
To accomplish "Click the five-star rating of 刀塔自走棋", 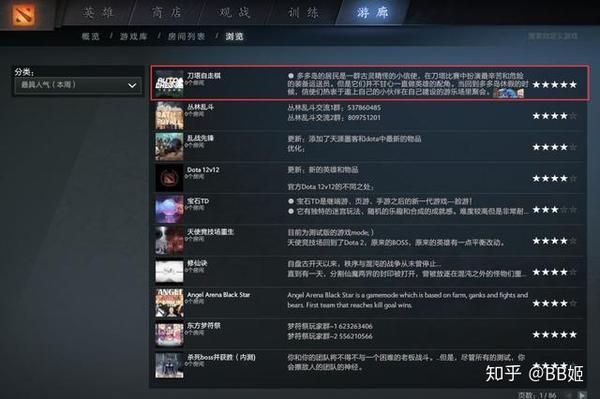I will pos(554,85).
